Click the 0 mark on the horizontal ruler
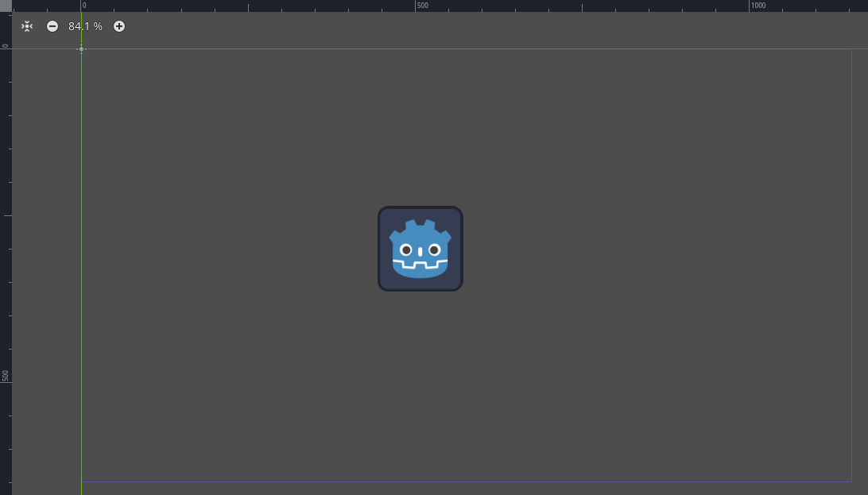The image size is (868, 495). click(x=83, y=6)
